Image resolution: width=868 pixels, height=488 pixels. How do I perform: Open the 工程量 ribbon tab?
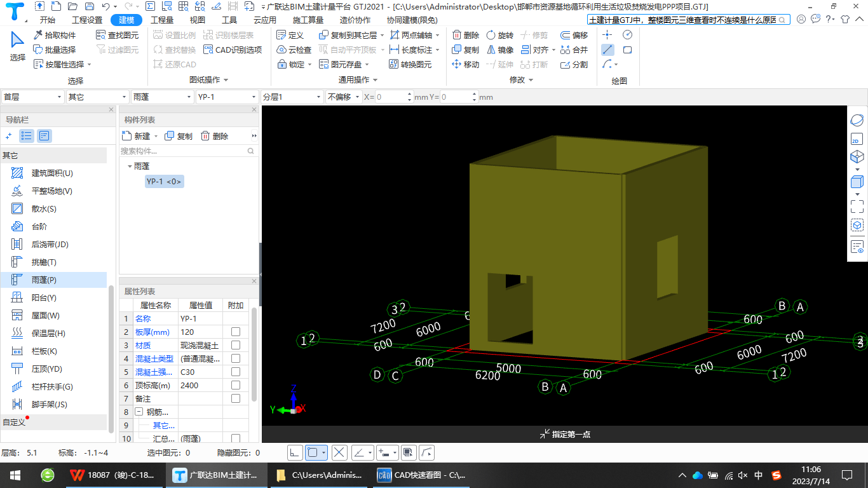click(162, 20)
